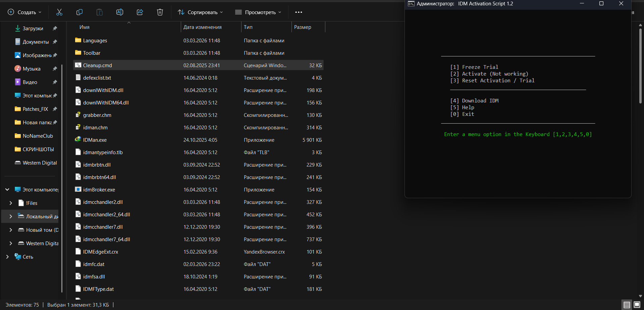
Task: Select the Languages folder
Action: [x=95, y=41]
